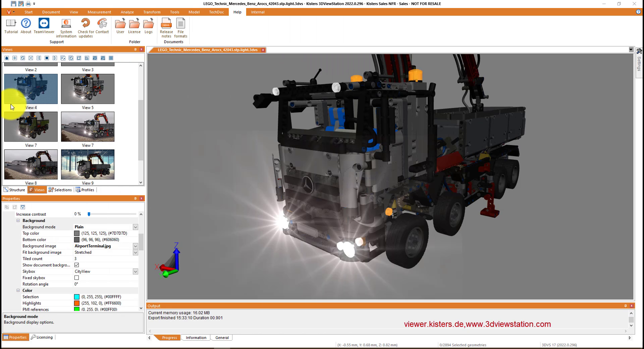Select the View 5 thumbnail
The height and width of the screenshot is (349, 644).
click(x=88, y=89)
